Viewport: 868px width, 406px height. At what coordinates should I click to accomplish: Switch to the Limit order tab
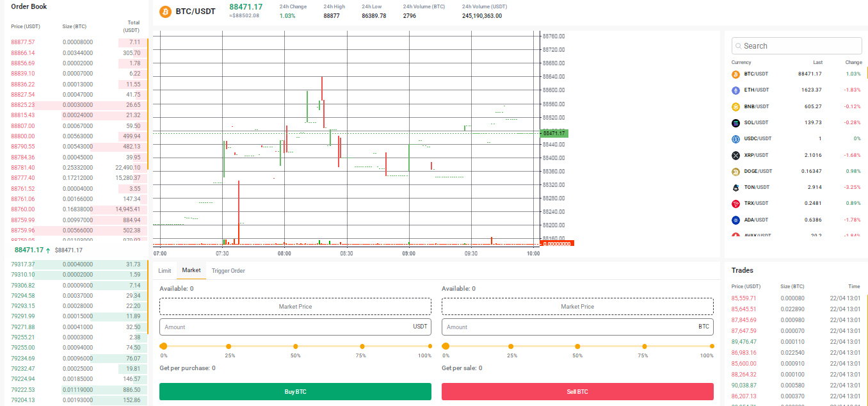pos(164,270)
